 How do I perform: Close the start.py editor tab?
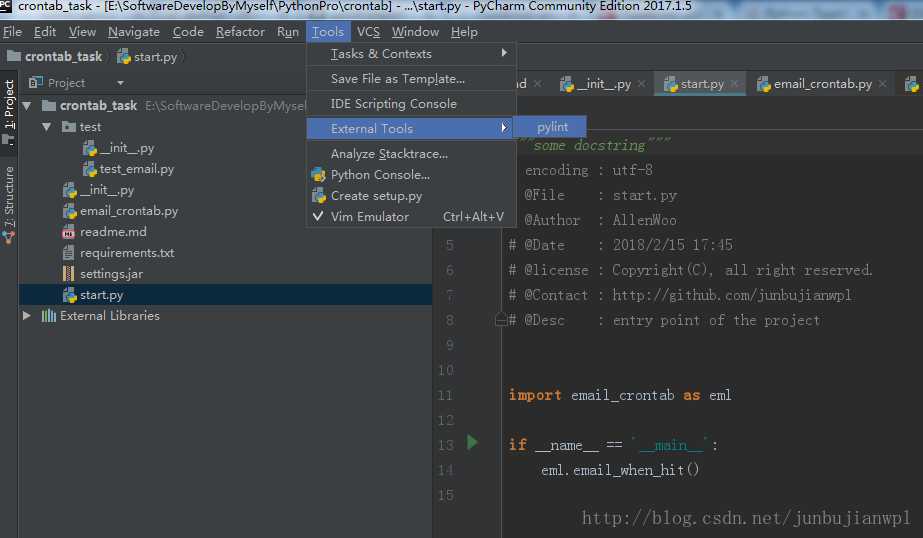[x=735, y=84]
